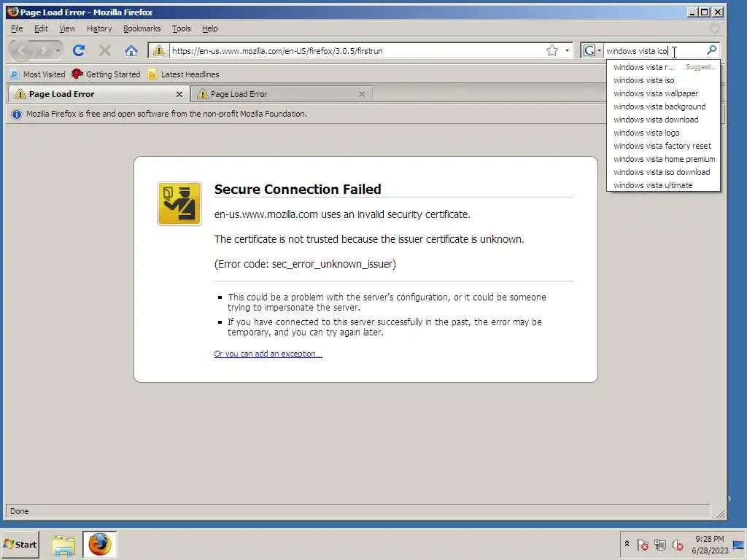This screenshot has width=747, height=560.
Task: Bookmark this page with the star icon
Action: (552, 50)
